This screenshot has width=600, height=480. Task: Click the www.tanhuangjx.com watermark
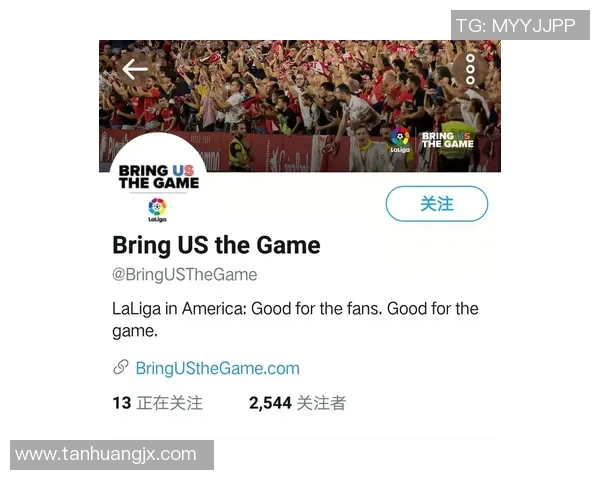112,455
